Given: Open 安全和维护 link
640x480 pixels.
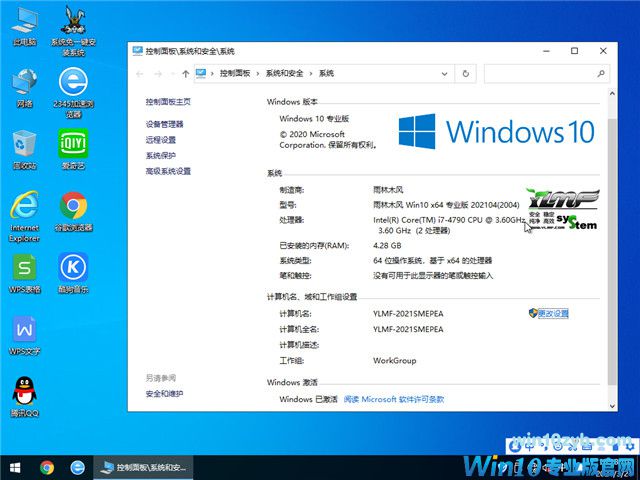Looking at the screenshot, I should point(164,393).
